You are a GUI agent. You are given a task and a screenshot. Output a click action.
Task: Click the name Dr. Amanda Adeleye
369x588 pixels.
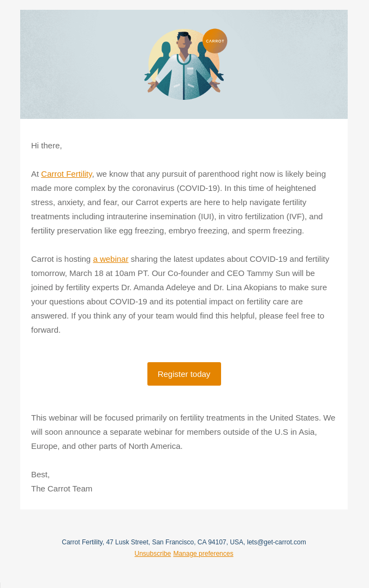point(165,287)
